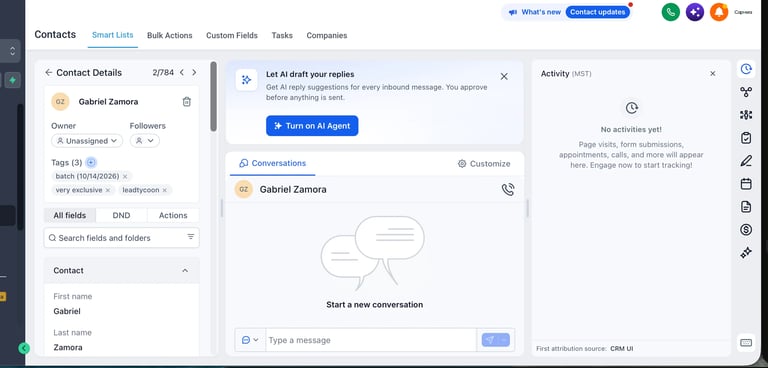Viewport: 768px width, 368px height.
Task: Open the payments dollar sidebar icon
Action: 746,229
